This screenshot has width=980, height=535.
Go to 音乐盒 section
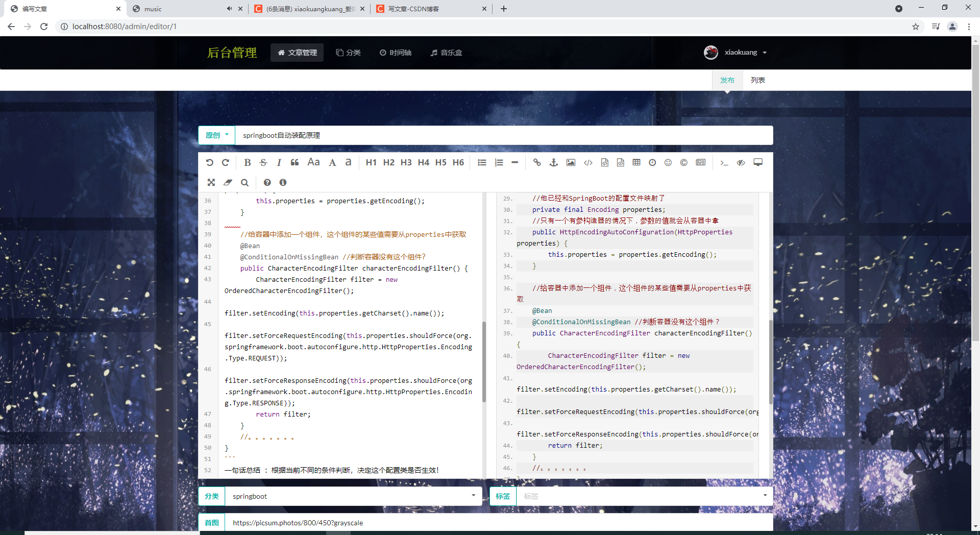click(x=446, y=53)
